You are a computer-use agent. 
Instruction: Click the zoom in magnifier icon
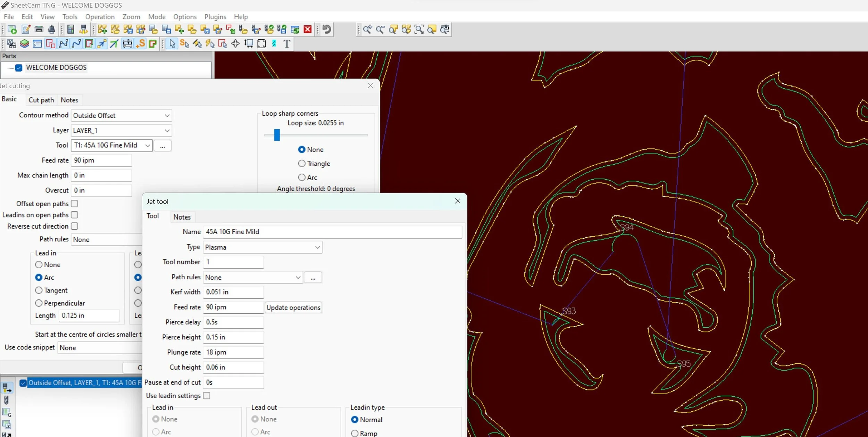click(x=367, y=30)
